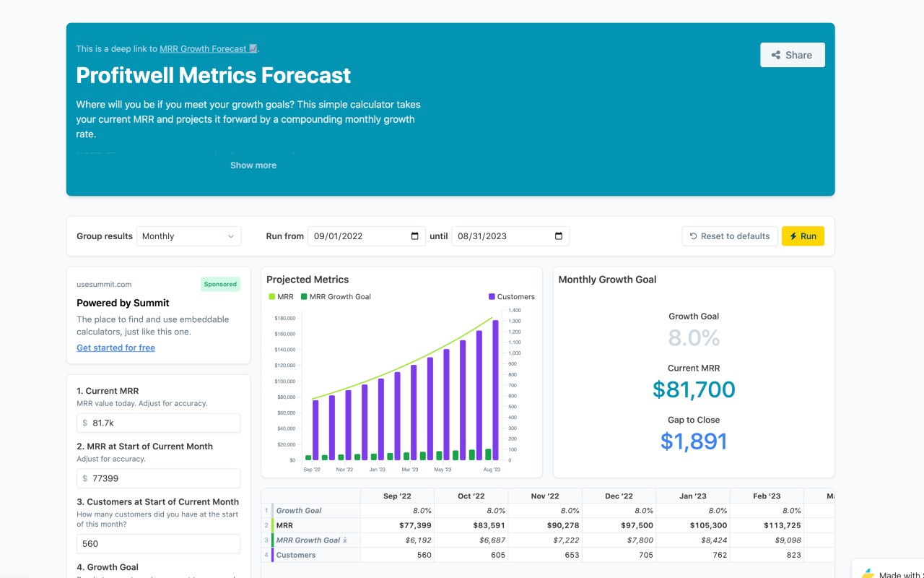
Task: Toggle Customers series in chart legend
Action: click(x=512, y=297)
